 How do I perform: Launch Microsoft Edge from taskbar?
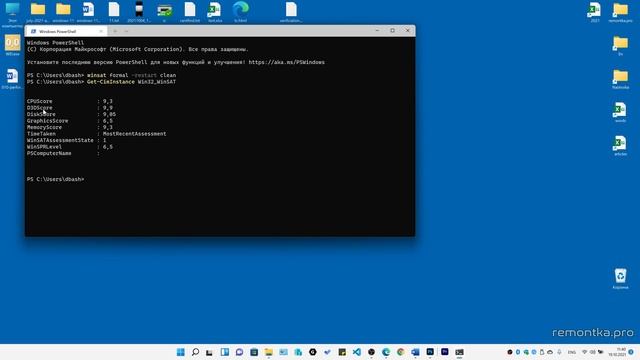[x=386, y=352]
